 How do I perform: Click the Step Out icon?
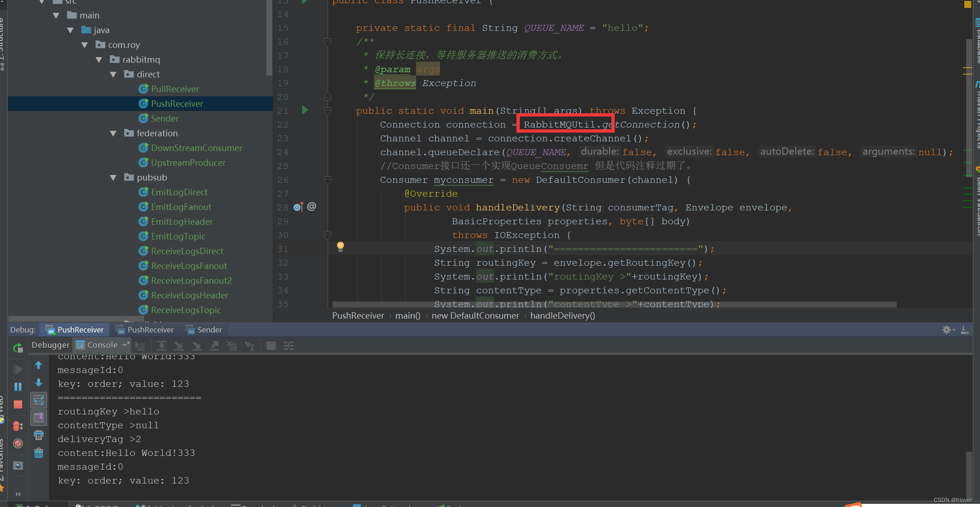click(214, 346)
